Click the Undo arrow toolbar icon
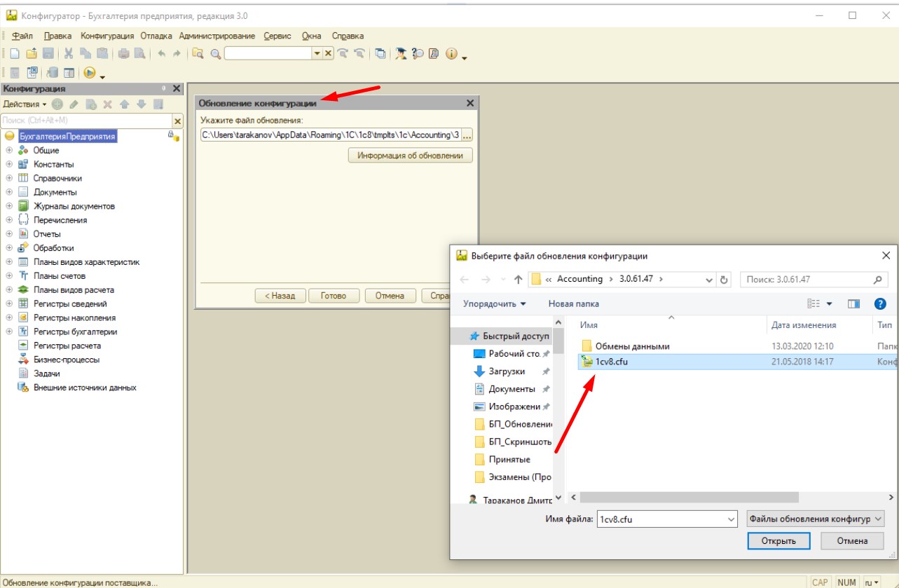The height and width of the screenshot is (588, 899). pyautogui.click(x=161, y=53)
